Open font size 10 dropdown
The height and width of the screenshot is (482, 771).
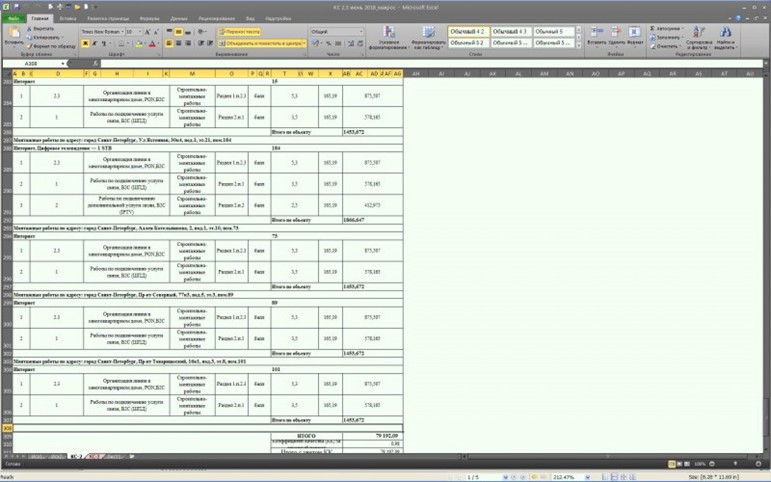[x=140, y=31]
